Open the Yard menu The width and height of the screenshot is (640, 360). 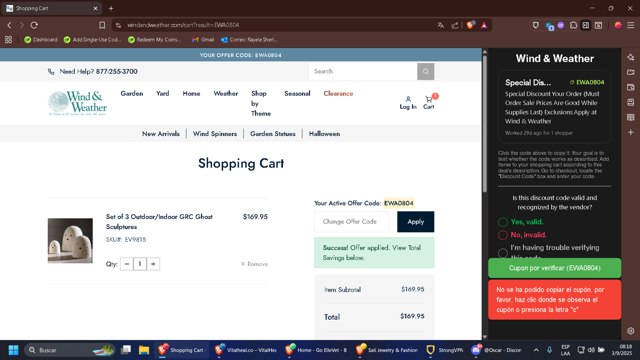pos(162,93)
